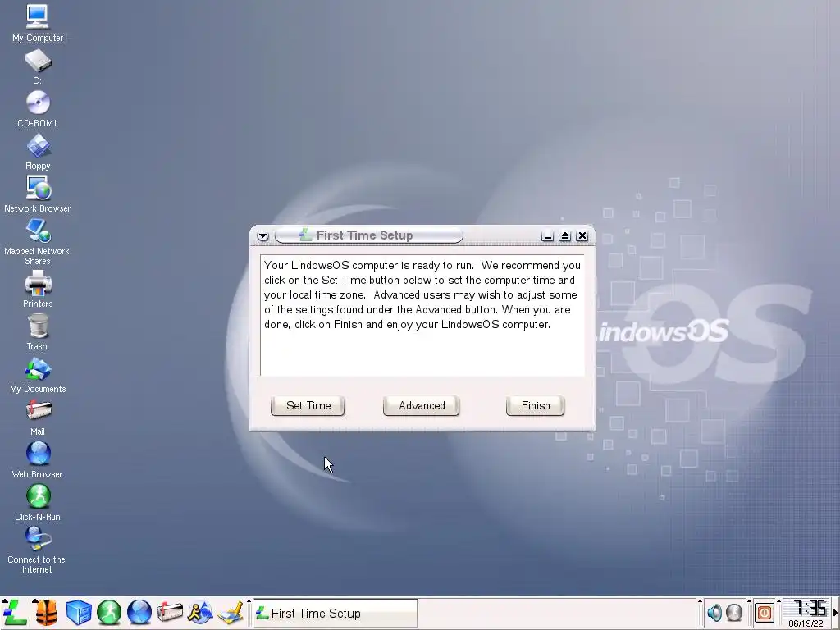Open the LindowsOS L launch menu in taskbar
Image resolution: width=840 pixels, height=630 pixels.
(x=15, y=613)
